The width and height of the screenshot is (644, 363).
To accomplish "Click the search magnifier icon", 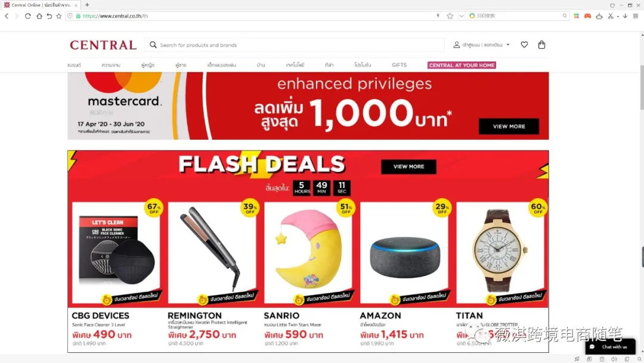I will 153,45.
